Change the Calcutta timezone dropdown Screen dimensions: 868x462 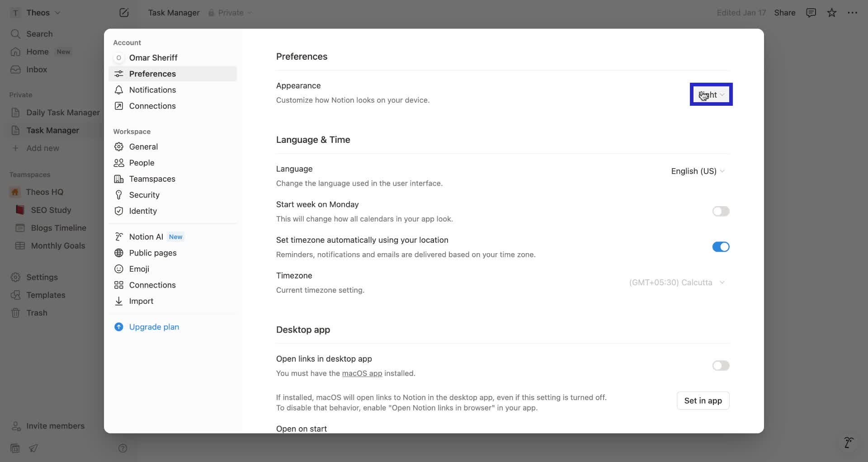tap(677, 282)
